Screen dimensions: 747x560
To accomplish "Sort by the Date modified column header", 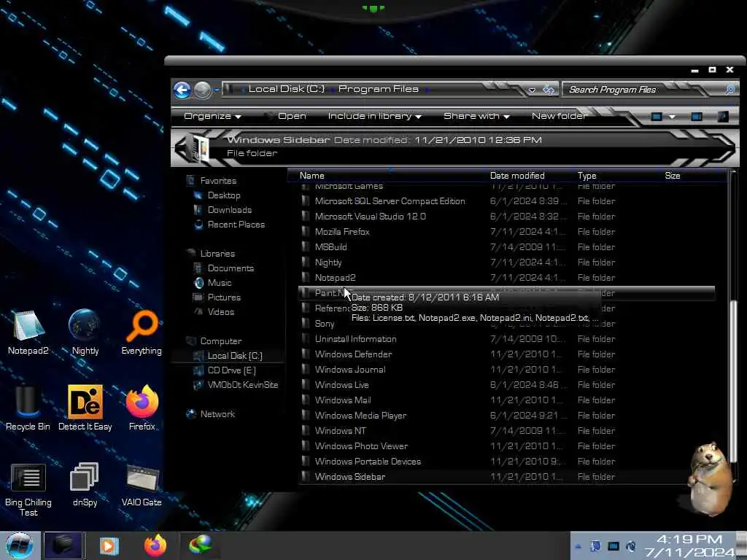I will coord(517,176).
